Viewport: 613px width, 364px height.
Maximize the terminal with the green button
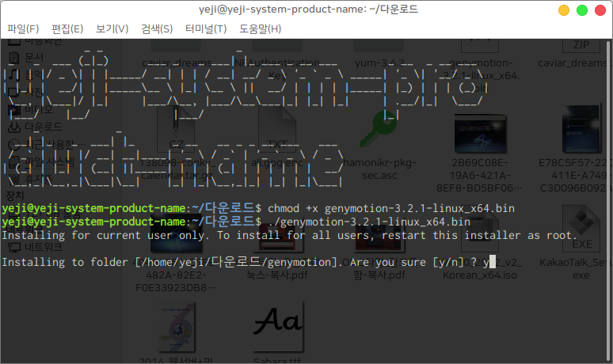[582, 10]
